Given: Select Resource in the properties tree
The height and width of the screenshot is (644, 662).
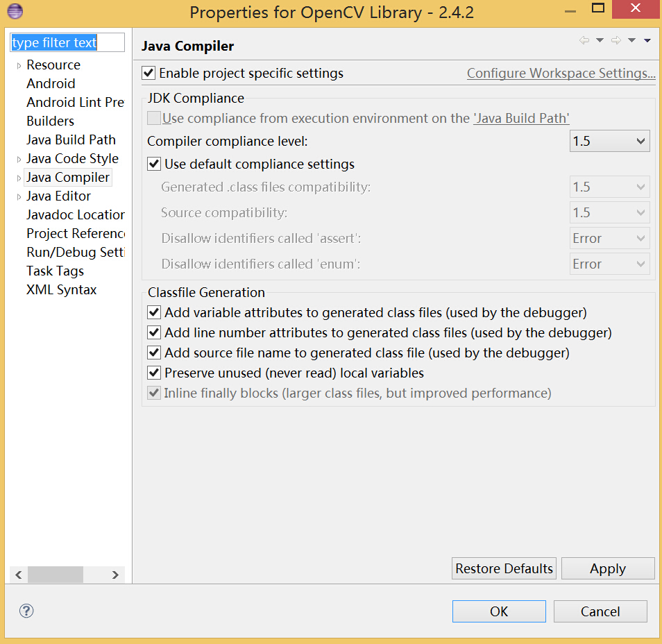Looking at the screenshot, I should [x=53, y=65].
